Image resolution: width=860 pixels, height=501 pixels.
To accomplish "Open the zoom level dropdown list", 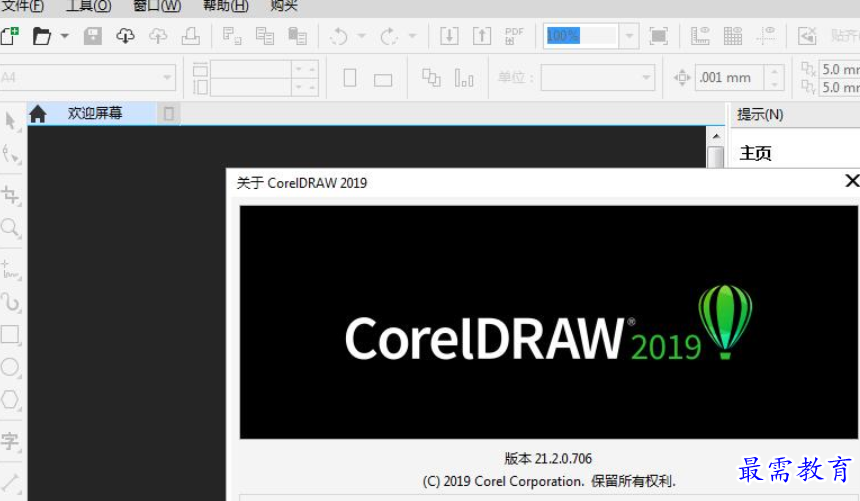I will click(x=629, y=36).
